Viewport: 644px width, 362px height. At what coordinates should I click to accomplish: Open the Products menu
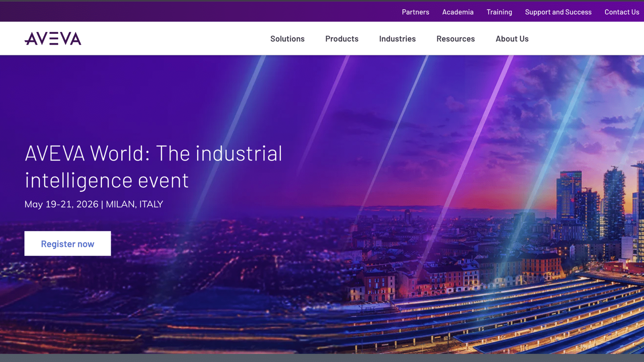click(342, 39)
